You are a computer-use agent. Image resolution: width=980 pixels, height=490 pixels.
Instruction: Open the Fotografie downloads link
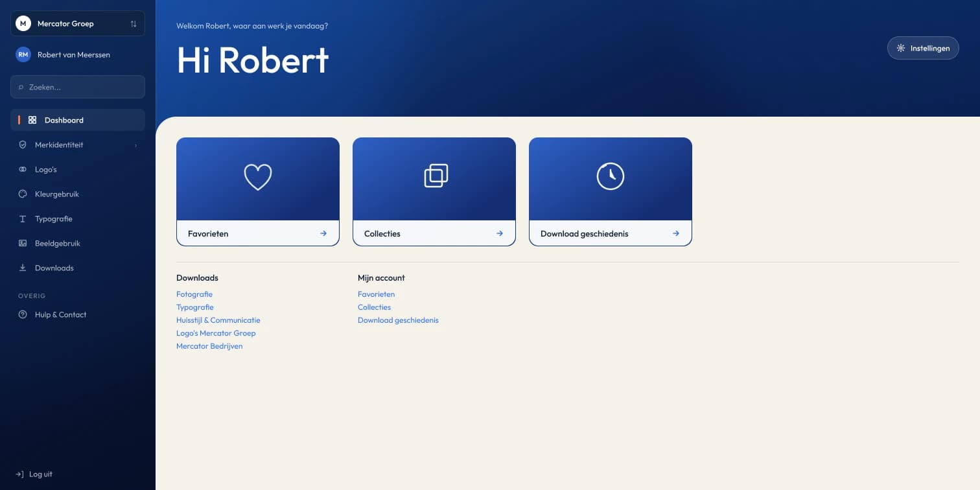tap(194, 294)
